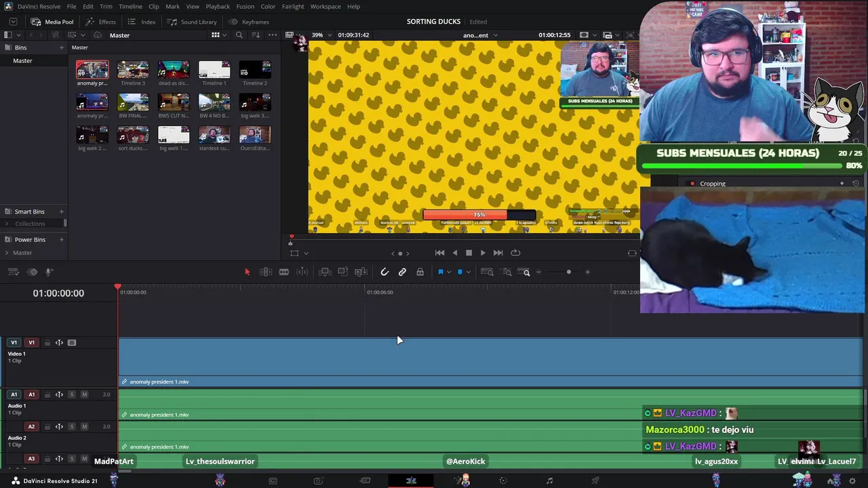
Task: Open Timeline View Options icon
Action: (x=14, y=272)
